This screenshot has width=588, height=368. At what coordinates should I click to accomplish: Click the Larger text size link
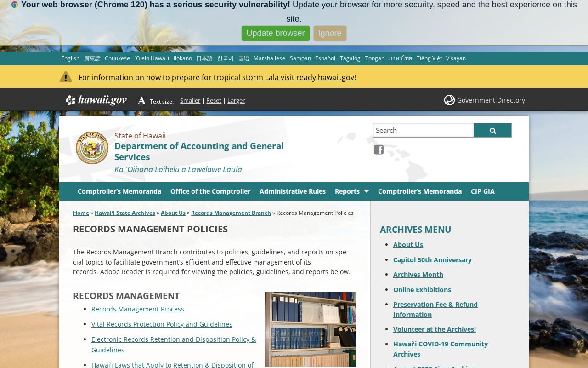pyautogui.click(x=236, y=100)
